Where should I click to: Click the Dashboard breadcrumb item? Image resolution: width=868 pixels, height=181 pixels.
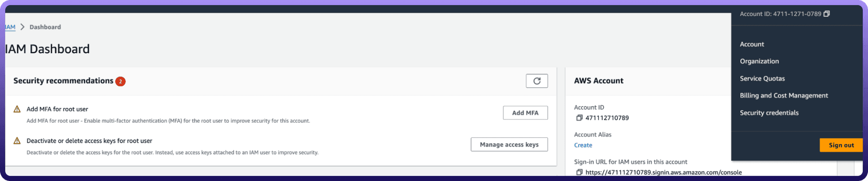point(45,27)
